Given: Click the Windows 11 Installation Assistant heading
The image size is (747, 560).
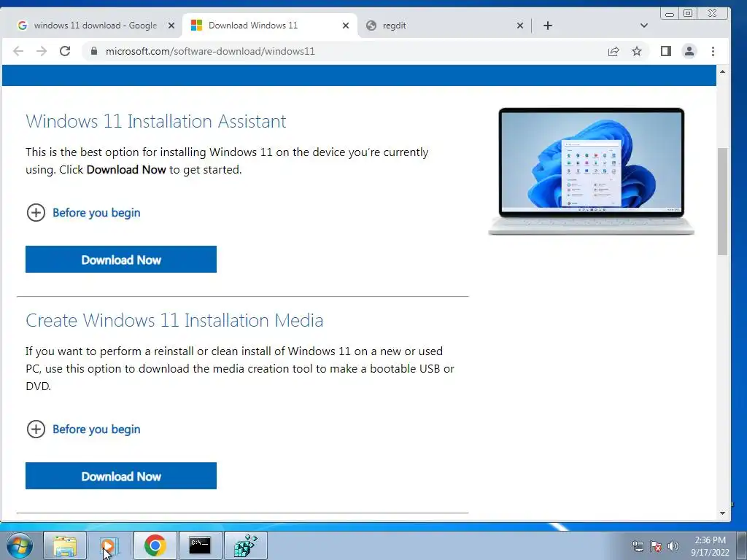Looking at the screenshot, I should (x=156, y=121).
